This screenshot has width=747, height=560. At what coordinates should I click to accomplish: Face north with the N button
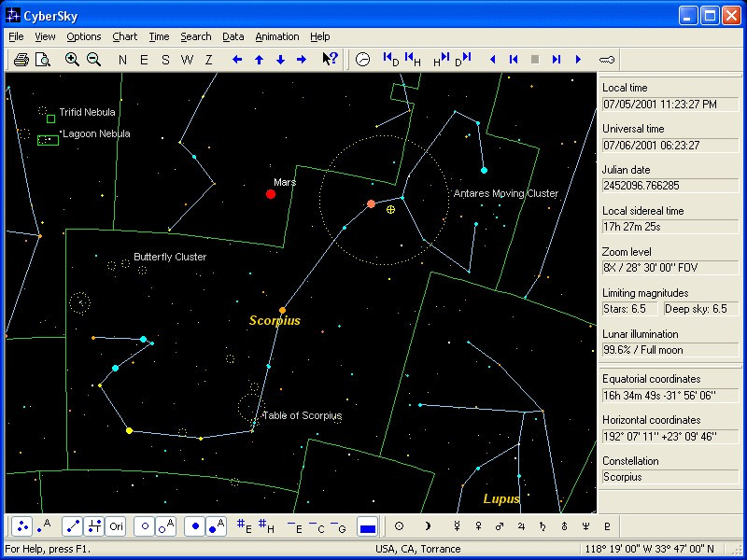(122, 60)
